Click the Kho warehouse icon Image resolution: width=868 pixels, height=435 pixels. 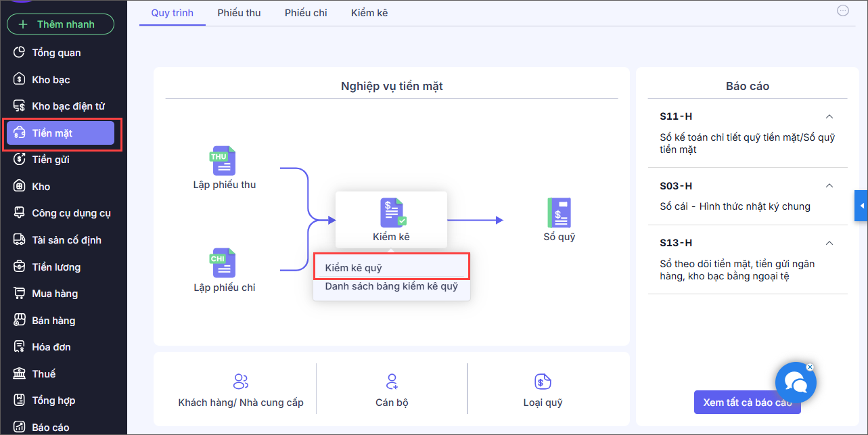[x=20, y=187]
